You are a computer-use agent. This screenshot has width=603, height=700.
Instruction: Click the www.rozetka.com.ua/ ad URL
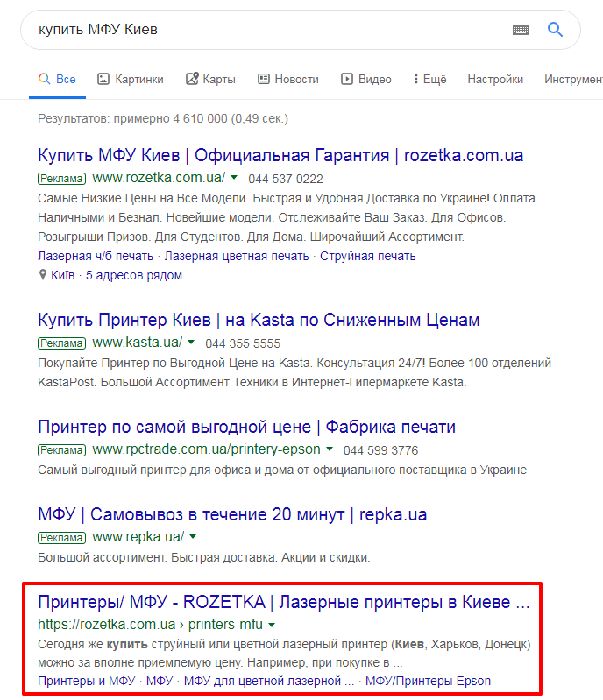159,178
